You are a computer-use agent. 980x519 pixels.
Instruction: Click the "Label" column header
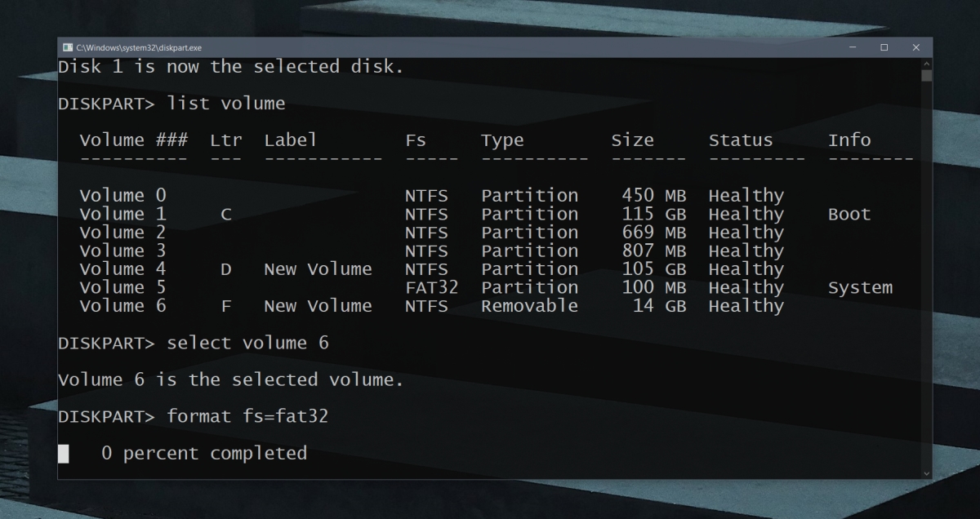pyautogui.click(x=290, y=140)
